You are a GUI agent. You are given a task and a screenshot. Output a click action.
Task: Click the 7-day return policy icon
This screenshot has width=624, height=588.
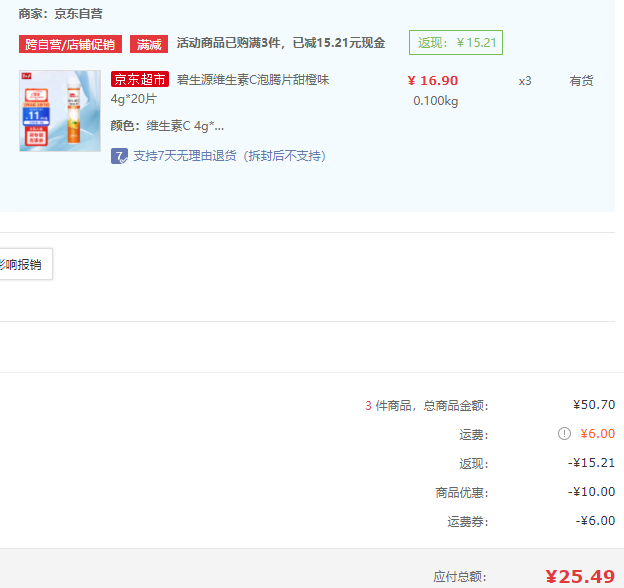tap(119, 156)
